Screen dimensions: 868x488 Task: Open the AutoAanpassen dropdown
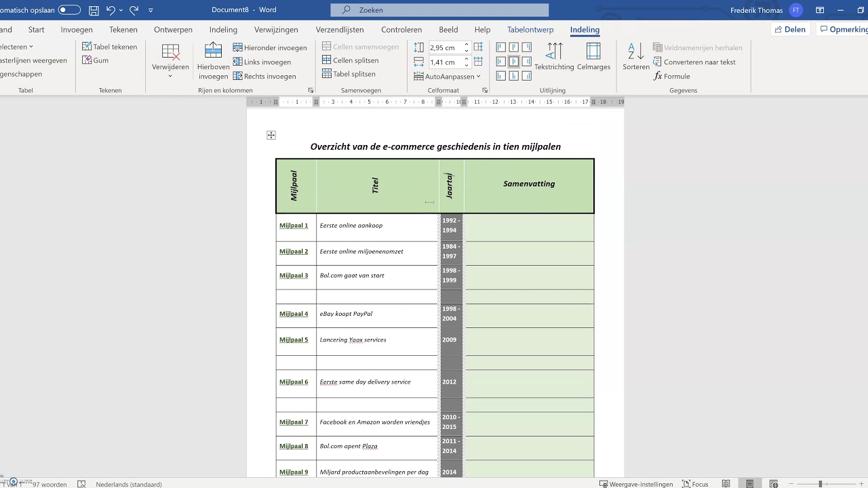tap(447, 77)
